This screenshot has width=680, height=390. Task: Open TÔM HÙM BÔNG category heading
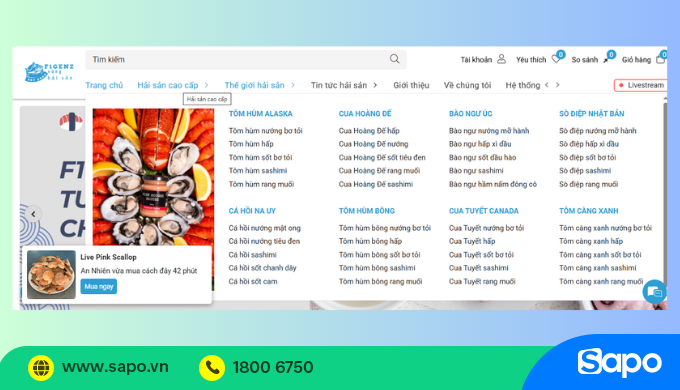366,211
